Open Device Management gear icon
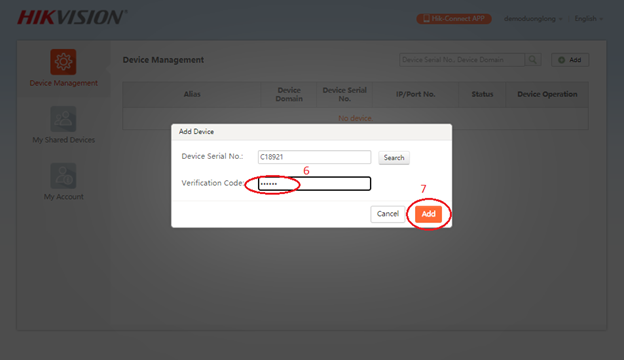Image resolution: width=624 pixels, height=360 pixels. click(x=63, y=62)
